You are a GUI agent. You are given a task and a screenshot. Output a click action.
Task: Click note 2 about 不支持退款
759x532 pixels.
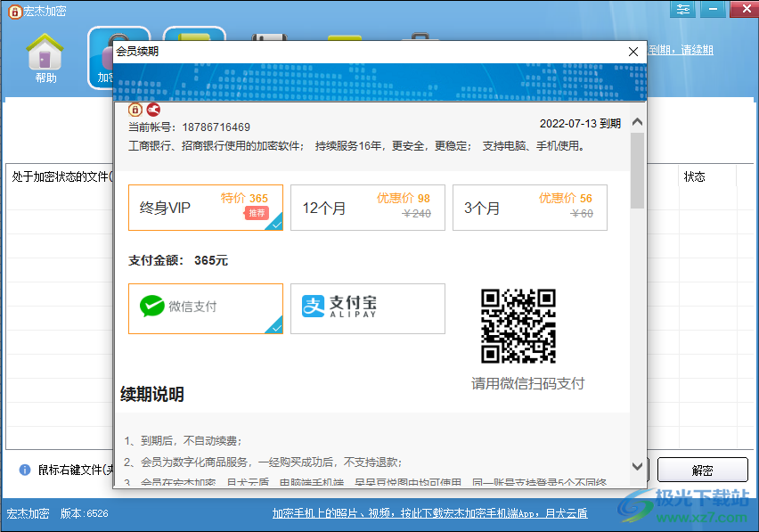click(263, 462)
